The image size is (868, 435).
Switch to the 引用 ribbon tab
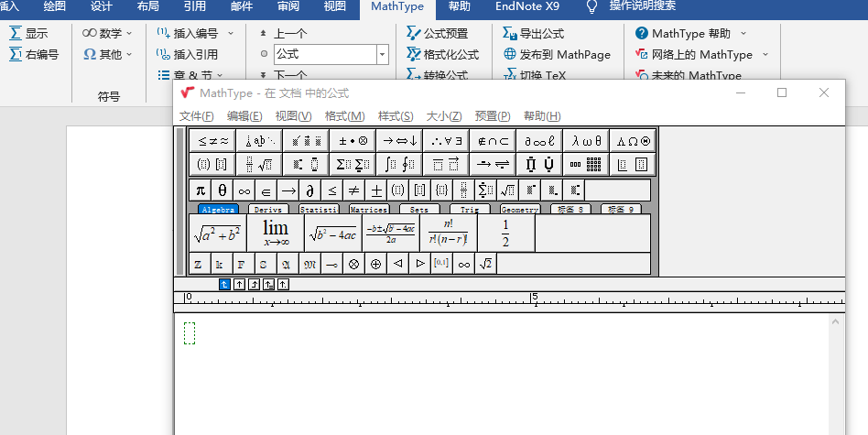tap(195, 6)
